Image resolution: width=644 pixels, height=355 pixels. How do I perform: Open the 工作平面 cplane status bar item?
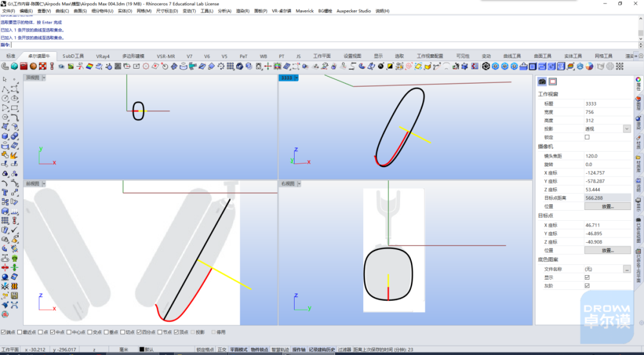[x=10, y=350]
